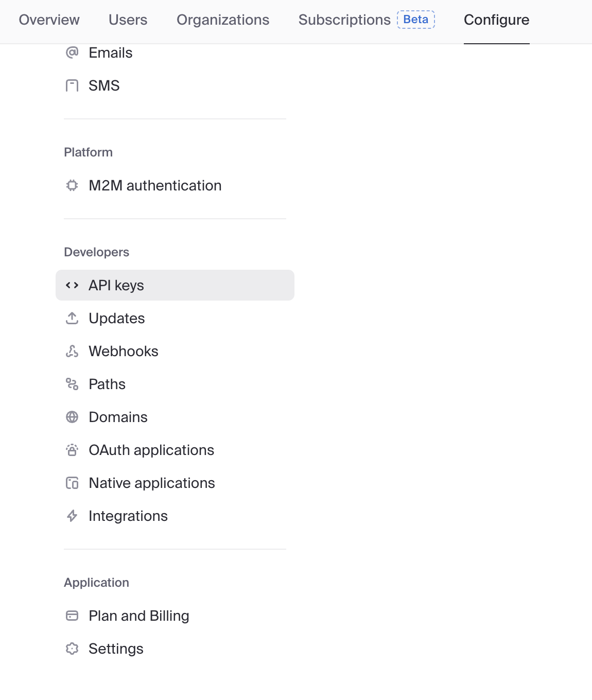Click the Integrations lightning bolt icon
The width and height of the screenshot is (592, 700).
click(72, 516)
